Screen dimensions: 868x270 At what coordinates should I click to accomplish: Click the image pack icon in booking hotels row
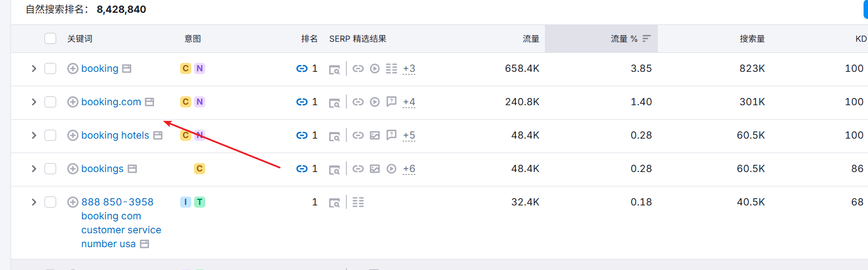[x=375, y=135]
